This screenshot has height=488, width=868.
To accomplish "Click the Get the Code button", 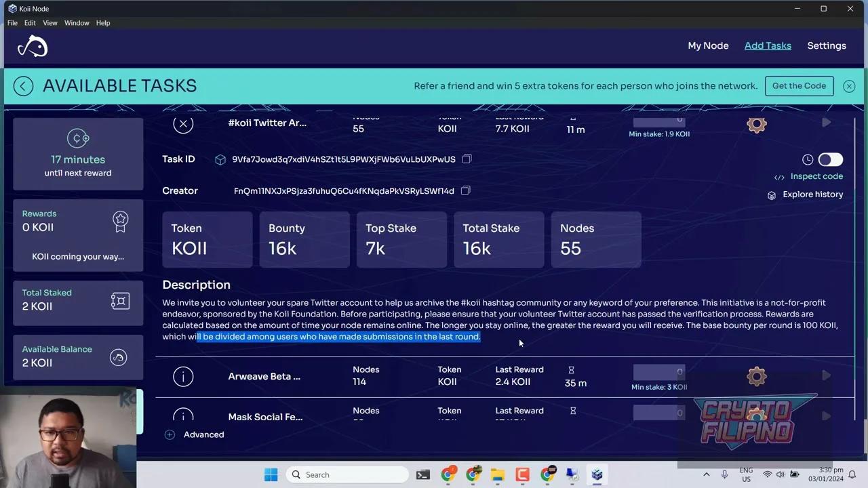I will click(x=799, y=85).
